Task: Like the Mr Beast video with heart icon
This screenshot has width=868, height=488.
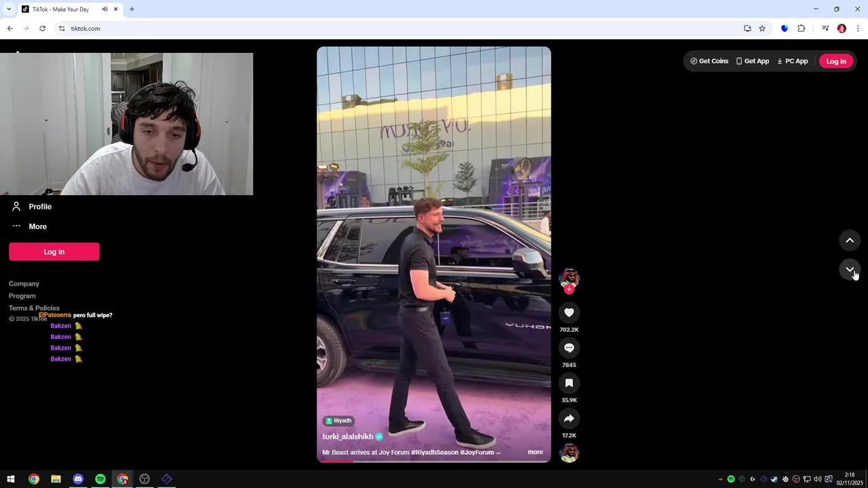Action: [x=569, y=312]
